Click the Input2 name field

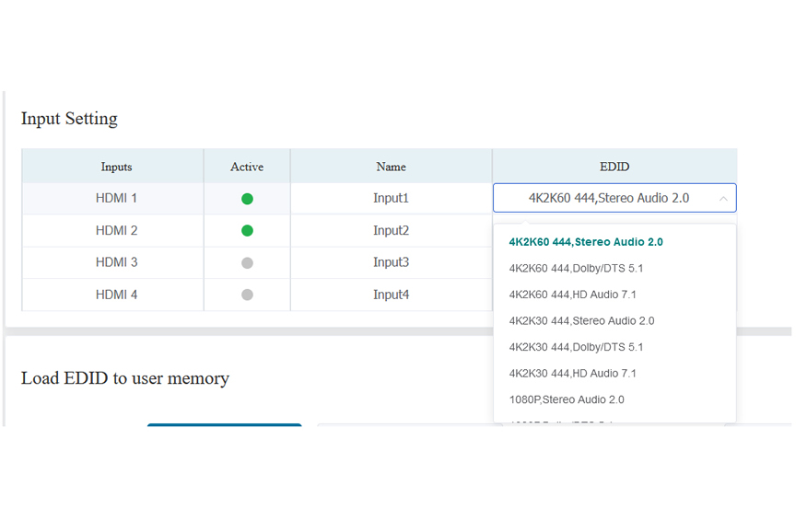point(391,231)
